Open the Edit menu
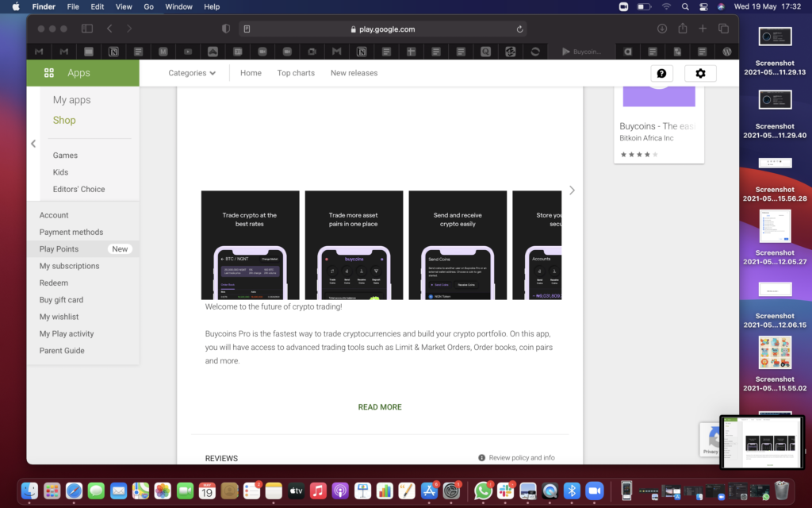The width and height of the screenshot is (812, 508). click(x=98, y=6)
